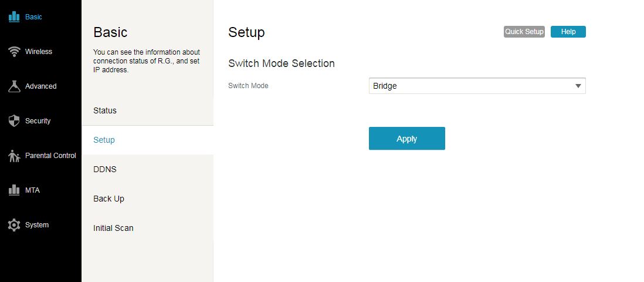
Task: Click the Basic bar-chart icon in sidebar
Action: click(15, 16)
